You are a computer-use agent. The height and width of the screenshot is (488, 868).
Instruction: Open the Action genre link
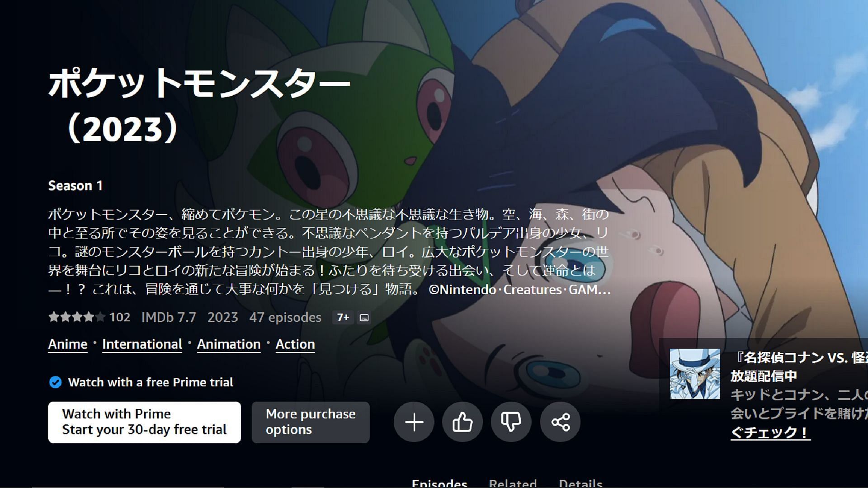[295, 344]
